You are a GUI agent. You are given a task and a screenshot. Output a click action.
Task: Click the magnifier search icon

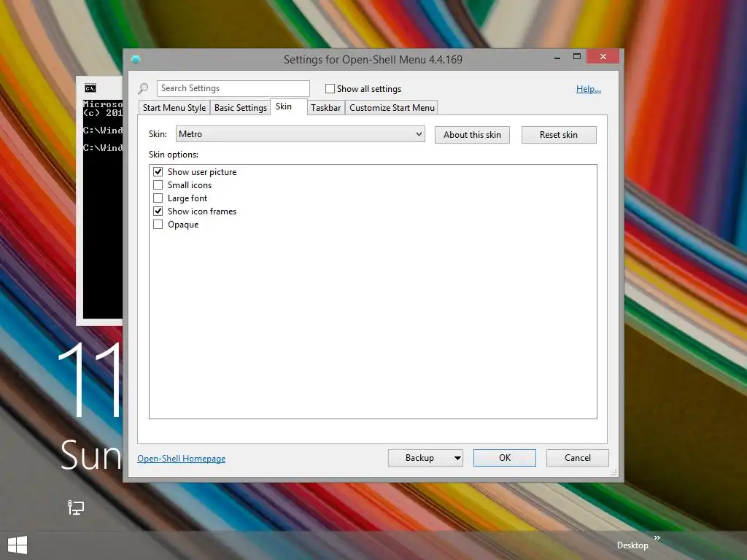click(143, 88)
